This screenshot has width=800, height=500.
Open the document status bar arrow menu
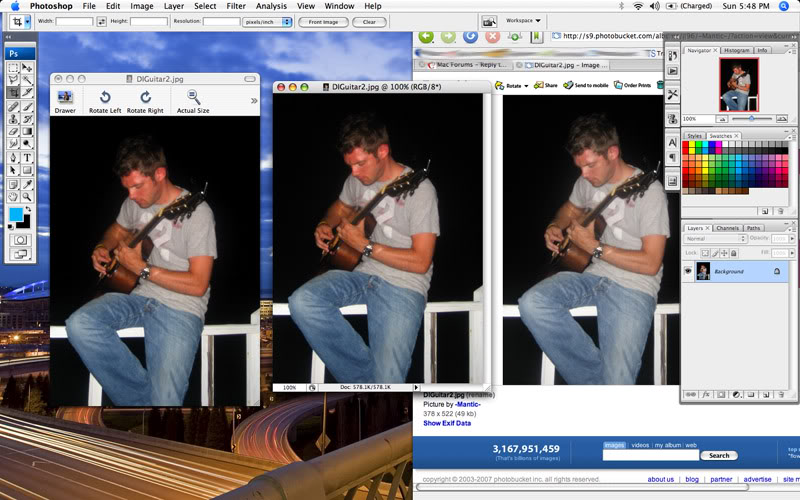coord(416,388)
